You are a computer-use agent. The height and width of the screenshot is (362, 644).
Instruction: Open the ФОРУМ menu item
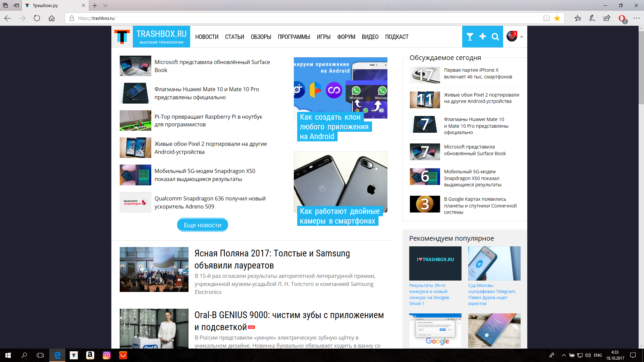[346, 37]
